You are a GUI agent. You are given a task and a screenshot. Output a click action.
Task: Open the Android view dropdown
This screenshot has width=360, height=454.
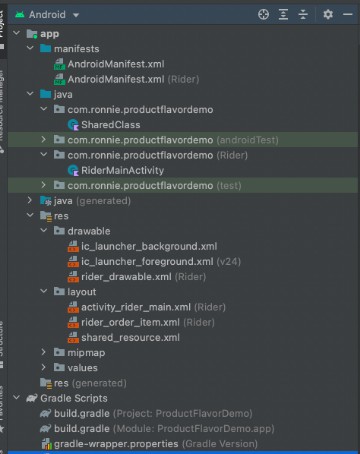tap(47, 15)
